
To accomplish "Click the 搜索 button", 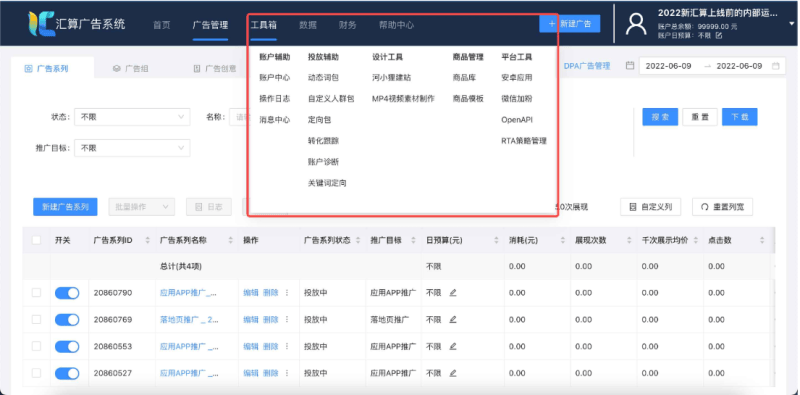I will point(660,117).
